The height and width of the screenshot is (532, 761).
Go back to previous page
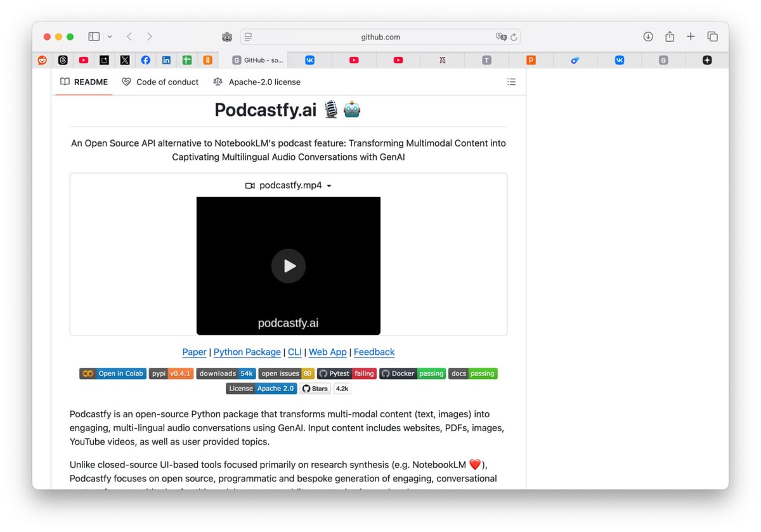click(x=129, y=37)
